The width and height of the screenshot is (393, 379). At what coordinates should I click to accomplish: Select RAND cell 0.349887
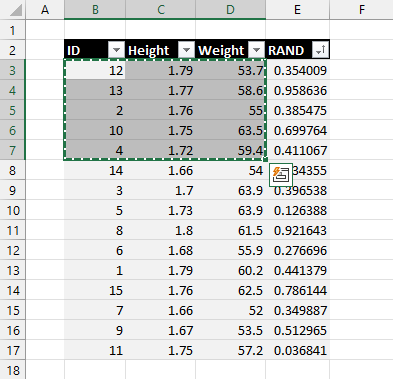coord(298,310)
